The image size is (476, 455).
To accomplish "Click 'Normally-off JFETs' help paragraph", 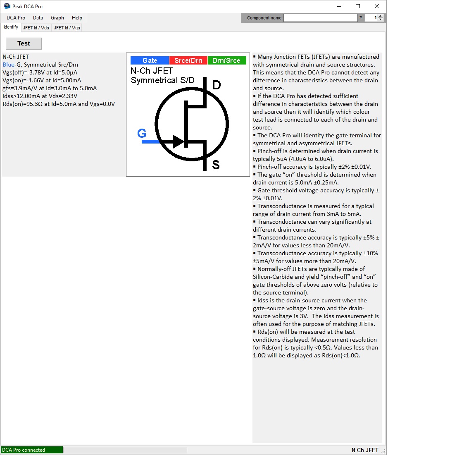I will point(315,281).
